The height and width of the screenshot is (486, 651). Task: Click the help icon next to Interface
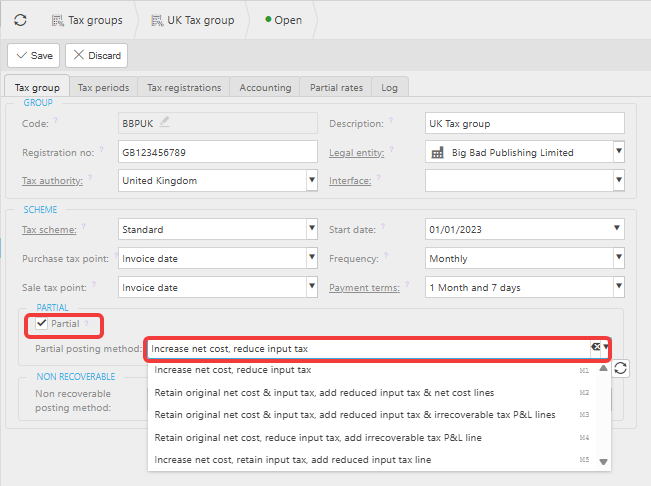click(378, 177)
